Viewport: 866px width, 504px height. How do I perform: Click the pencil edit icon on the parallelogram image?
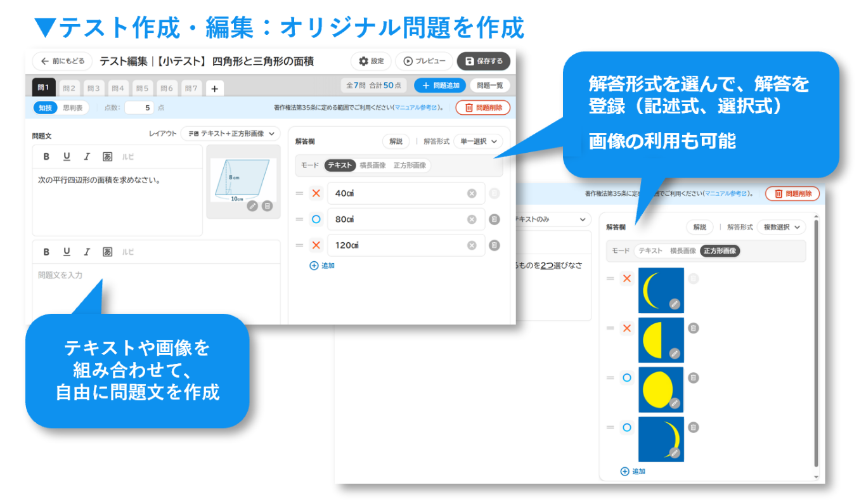click(252, 205)
